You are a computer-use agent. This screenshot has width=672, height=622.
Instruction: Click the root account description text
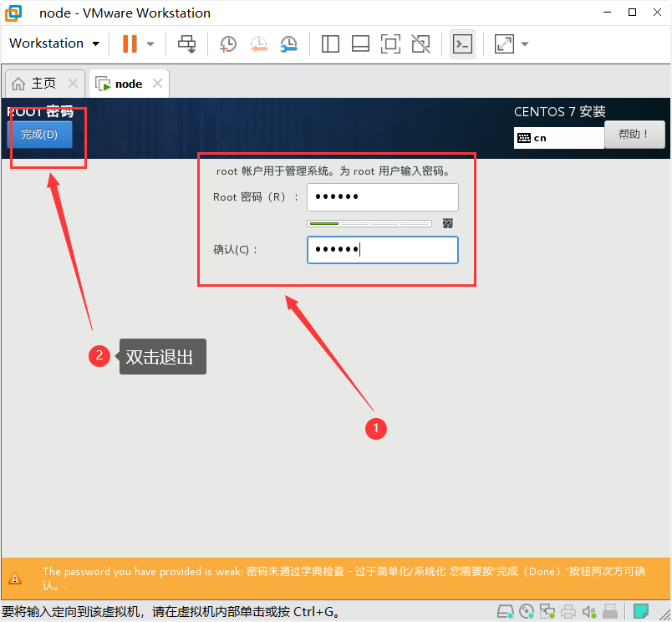point(334,171)
